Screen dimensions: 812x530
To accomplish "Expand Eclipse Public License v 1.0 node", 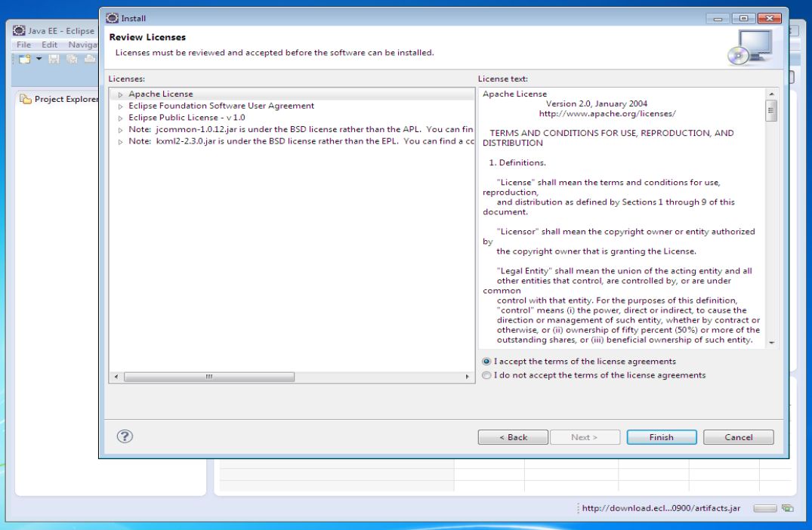I will pyautogui.click(x=120, y=118).
